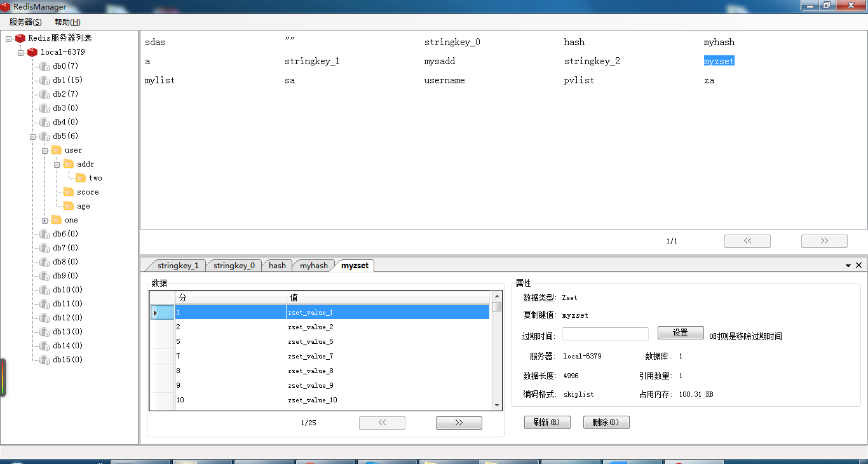Select the key stringkey_2
The width and height of the screenshot is (868, 464).
(x=592, y=62)
